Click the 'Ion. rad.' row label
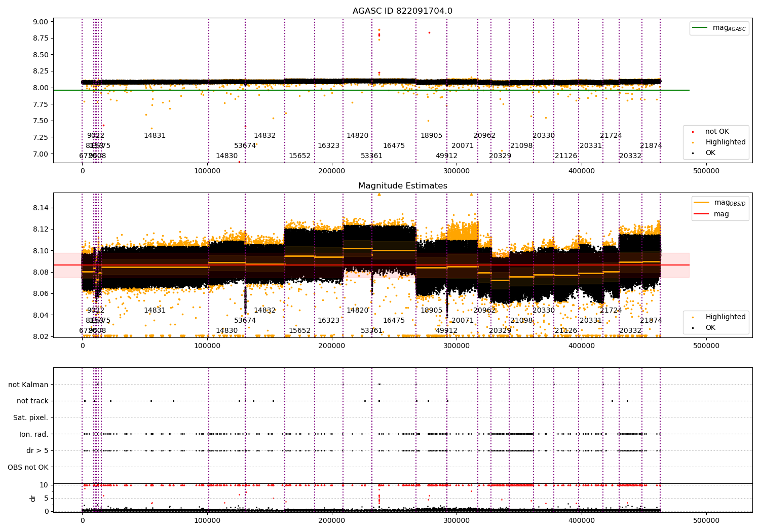The width and height of the screenshot is (760, 532). click(x=34, y=434)
